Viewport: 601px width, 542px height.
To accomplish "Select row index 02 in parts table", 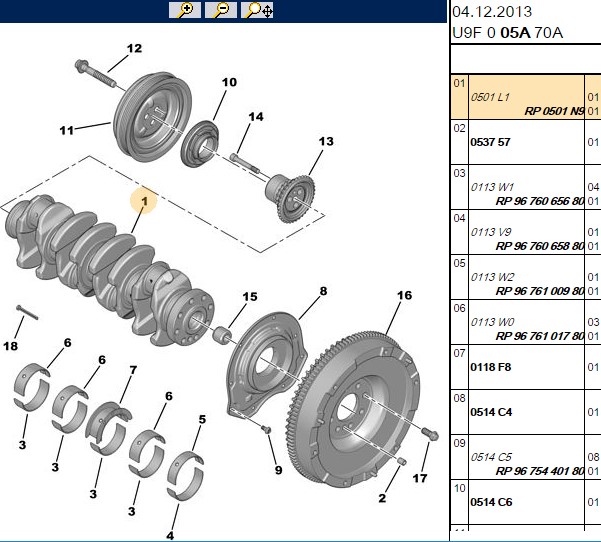I will tap(459, 128).
